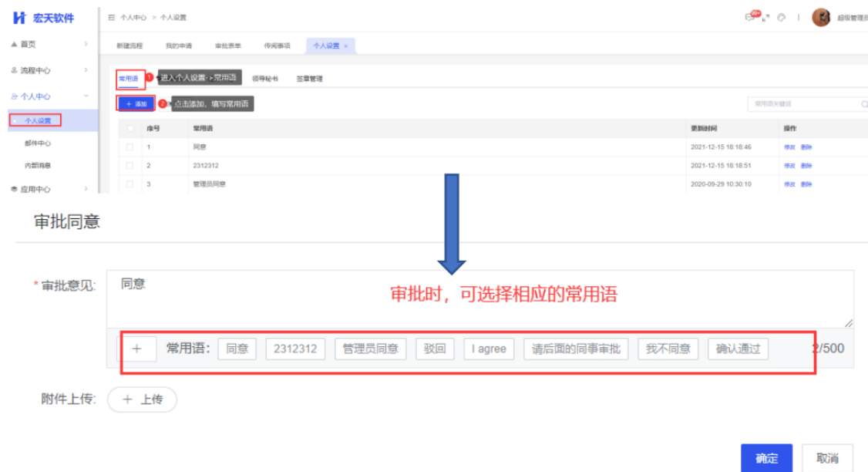This screenshot has width=868, height=472.
Task: Click the 个人中心 breadcrumb
Action: point(133,18)
